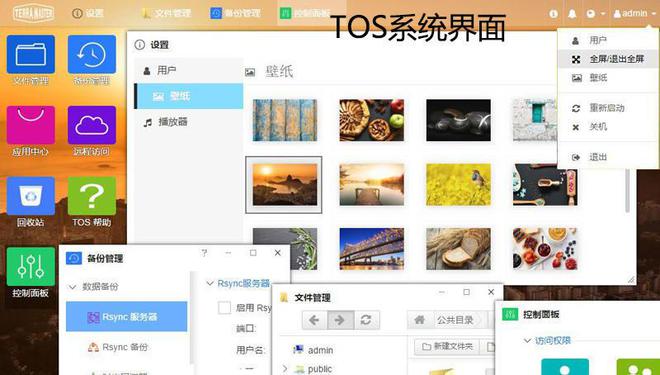This screenshot has width=660, height=375.
Task: Pick the dark pans wallpaper
Action: point(458,120)
